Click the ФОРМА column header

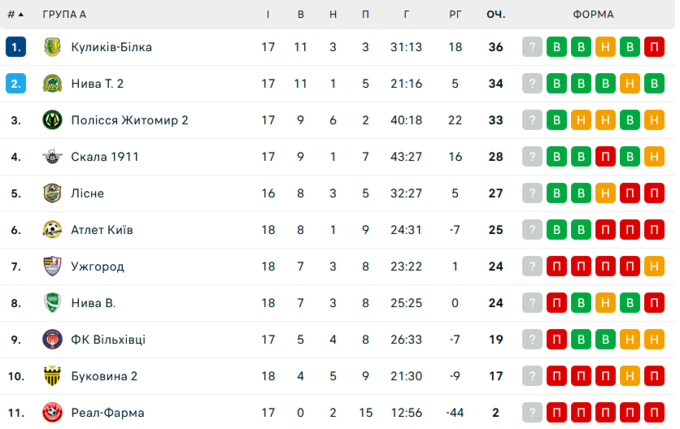593,15
